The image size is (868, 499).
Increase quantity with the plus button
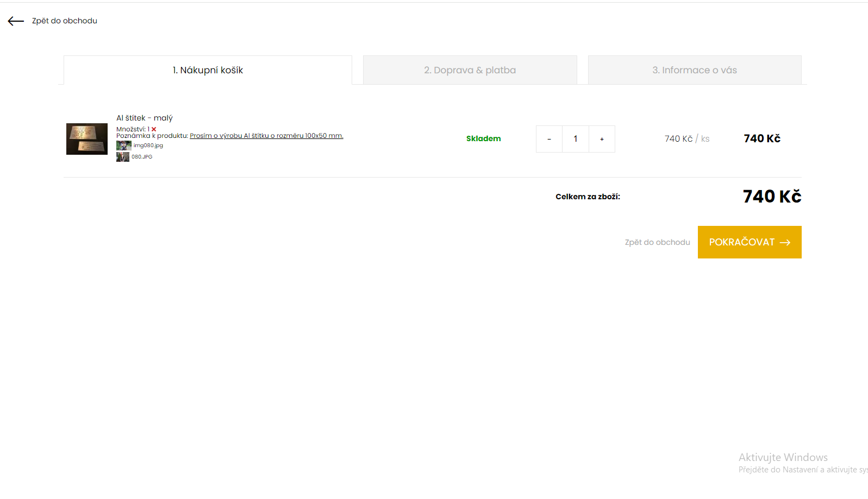coord(602,139)
